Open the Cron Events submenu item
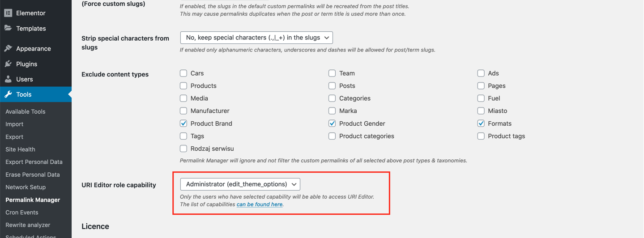Image resolution: width=644 pixels, height=238 pixels. (x=21, y=212)
